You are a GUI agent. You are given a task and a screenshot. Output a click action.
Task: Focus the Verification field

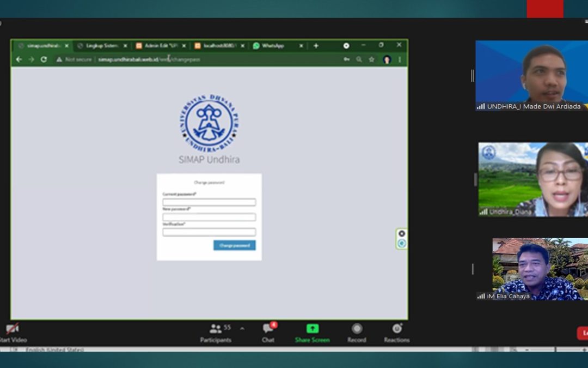pyautogui.click(x=209, y=232)
